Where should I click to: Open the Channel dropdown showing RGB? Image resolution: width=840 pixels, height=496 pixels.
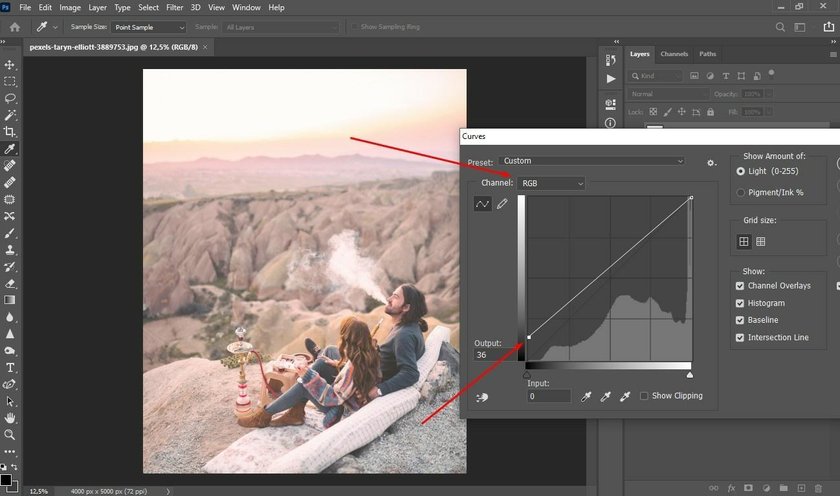point(551,183)
